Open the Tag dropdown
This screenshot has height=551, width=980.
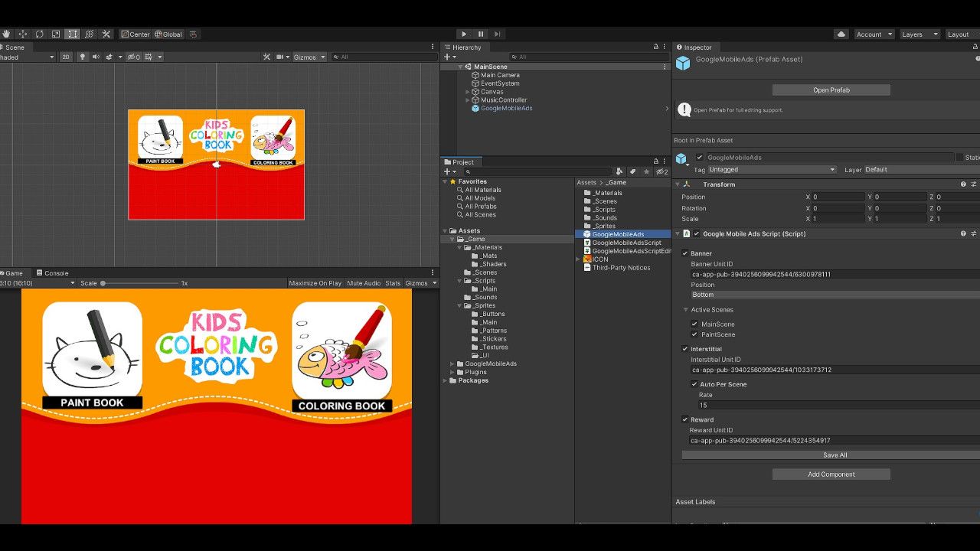[x=772, y=170]
